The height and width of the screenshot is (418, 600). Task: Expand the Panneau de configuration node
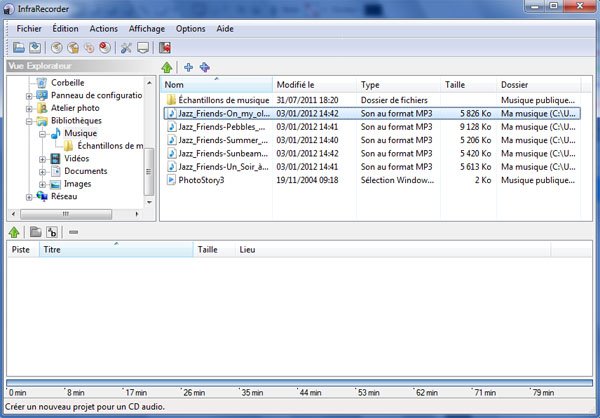[x=29, y=96]
